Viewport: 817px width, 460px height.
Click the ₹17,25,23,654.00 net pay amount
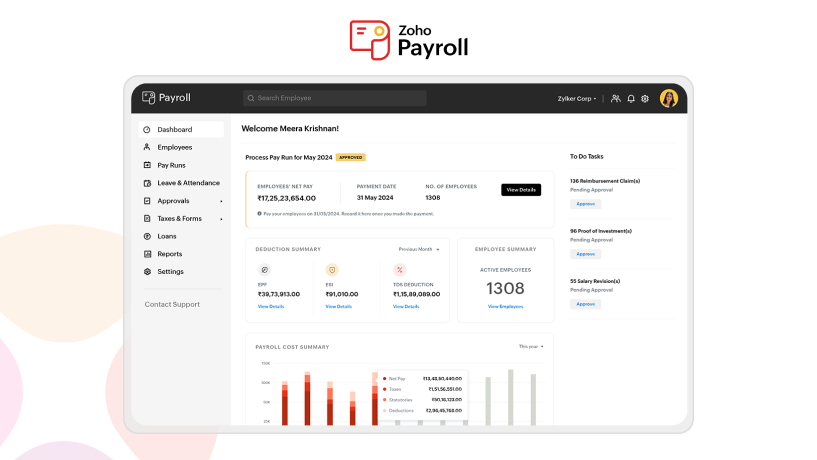pos(287,198)
